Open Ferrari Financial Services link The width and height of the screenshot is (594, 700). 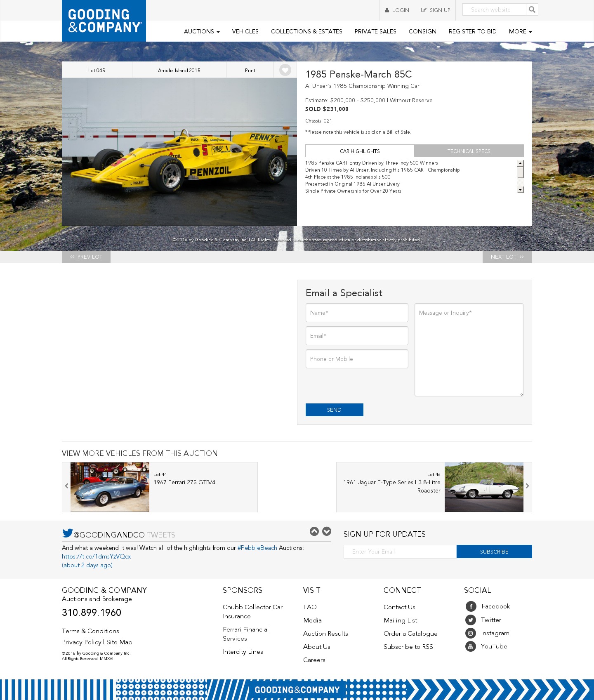point(245,634)
